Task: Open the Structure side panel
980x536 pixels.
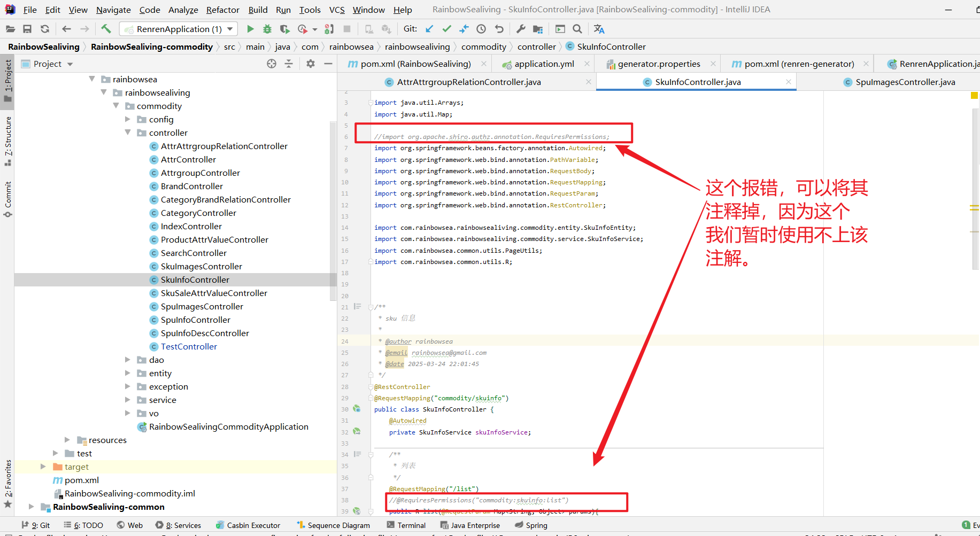Action: coord(7,141)
